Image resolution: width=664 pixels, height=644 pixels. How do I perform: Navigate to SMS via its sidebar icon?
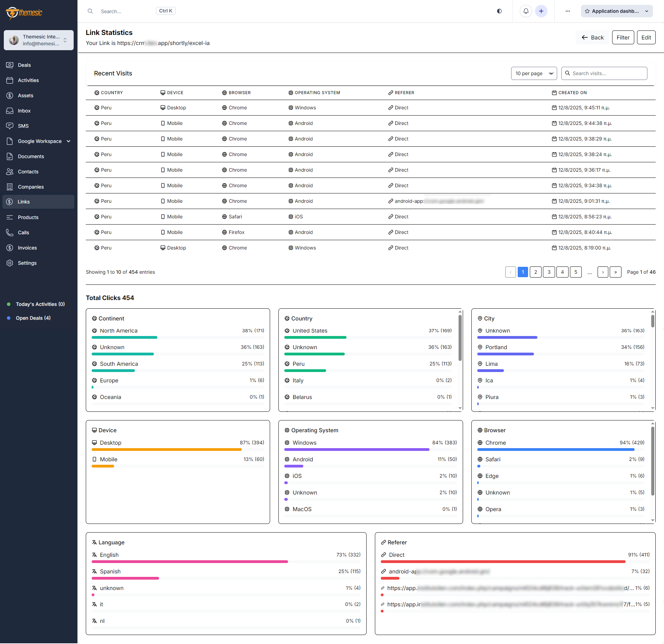point(10,126)
